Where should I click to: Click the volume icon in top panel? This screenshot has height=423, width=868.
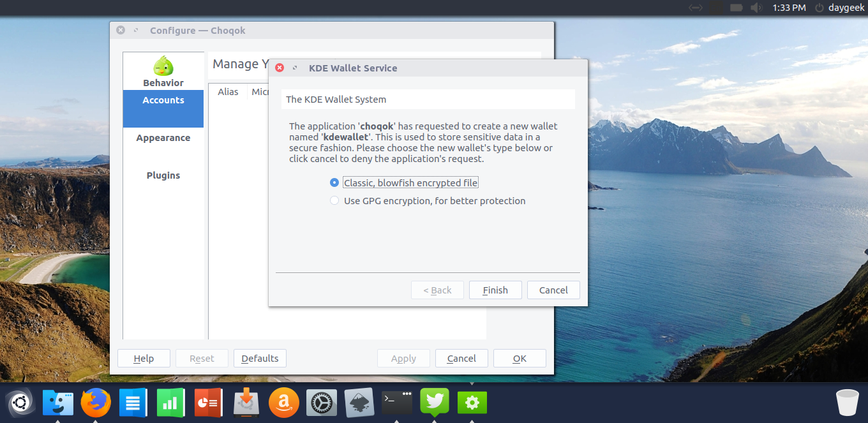(756, 8)
